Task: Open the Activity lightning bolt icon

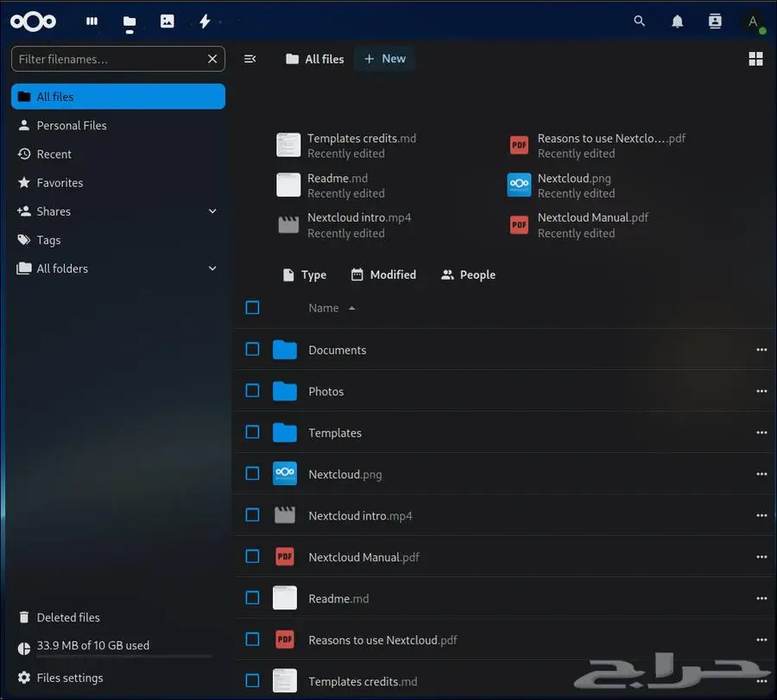Action: pos(205,22)
